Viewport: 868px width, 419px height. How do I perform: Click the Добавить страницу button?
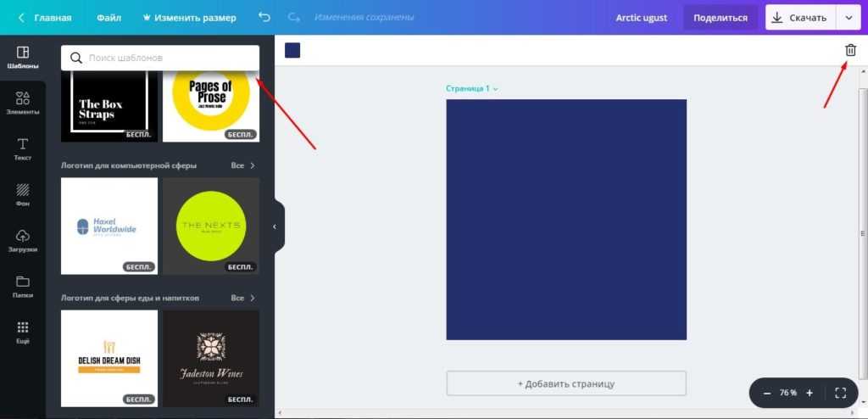pos(566,383)
